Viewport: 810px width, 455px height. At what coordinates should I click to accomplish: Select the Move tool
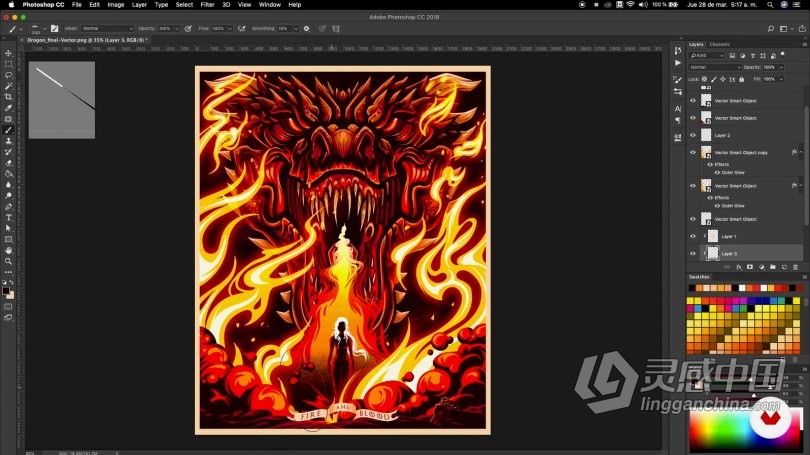click(x=8, y=53)
